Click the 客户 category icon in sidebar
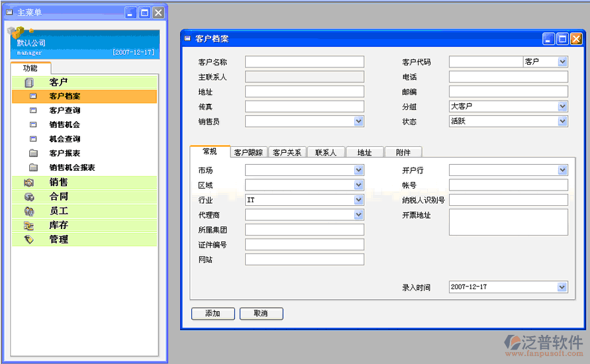590x364 pixels. (x=29, y=83)
